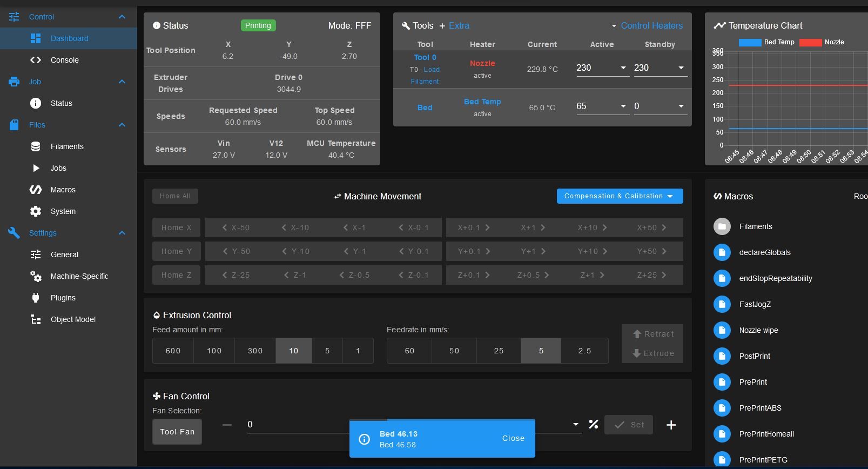Click the Settings wrench icon
868x469 pixels.
point(14,233)
